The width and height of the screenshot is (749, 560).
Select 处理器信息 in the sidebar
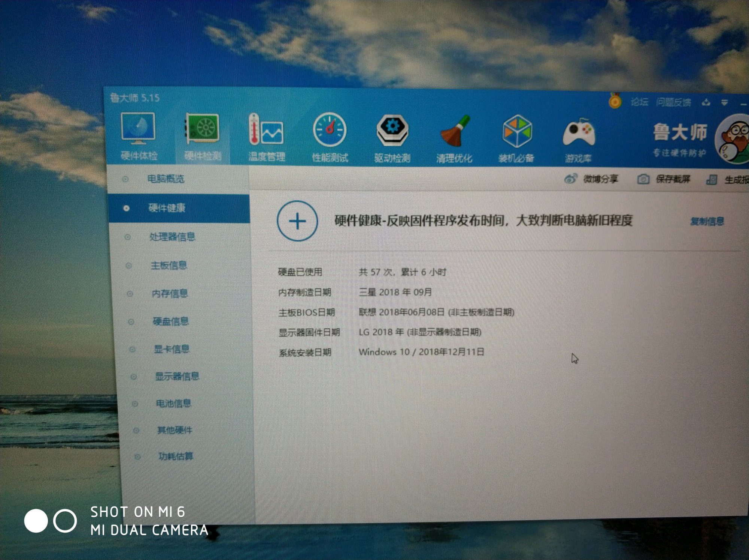click(x=172, y=237)
